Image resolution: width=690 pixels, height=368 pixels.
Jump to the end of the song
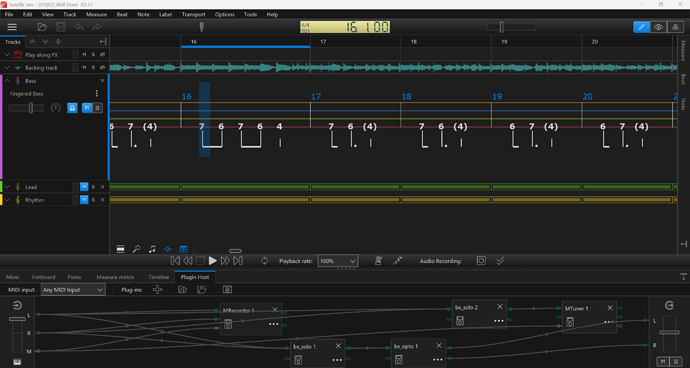point(238,261)
